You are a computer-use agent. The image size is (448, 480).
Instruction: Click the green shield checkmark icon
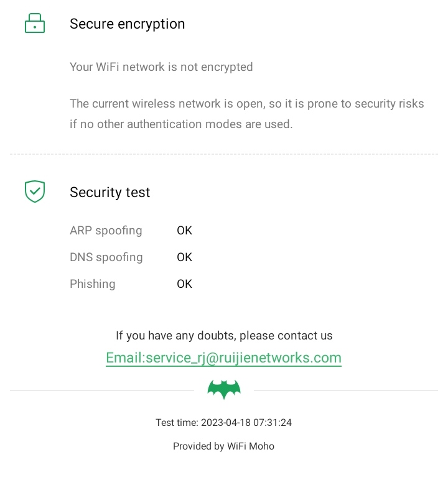click(35, 192)
